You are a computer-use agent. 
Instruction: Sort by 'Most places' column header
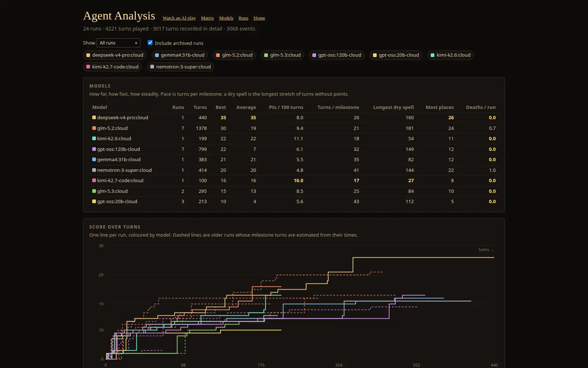(440, 107)
